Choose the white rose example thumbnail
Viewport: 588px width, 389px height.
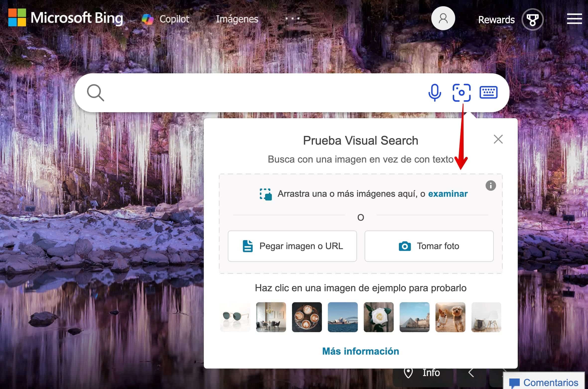[378, 317]
